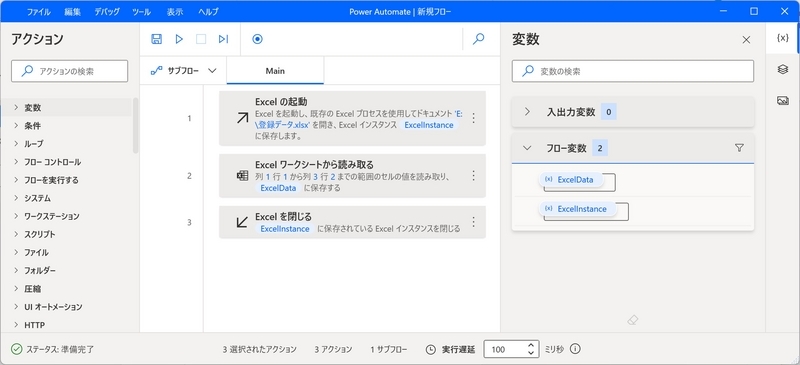This screenshot has width=800, height=365.
Task: Run the flow using the play icon
Action: pyautogui.click(x=179, y=39)
